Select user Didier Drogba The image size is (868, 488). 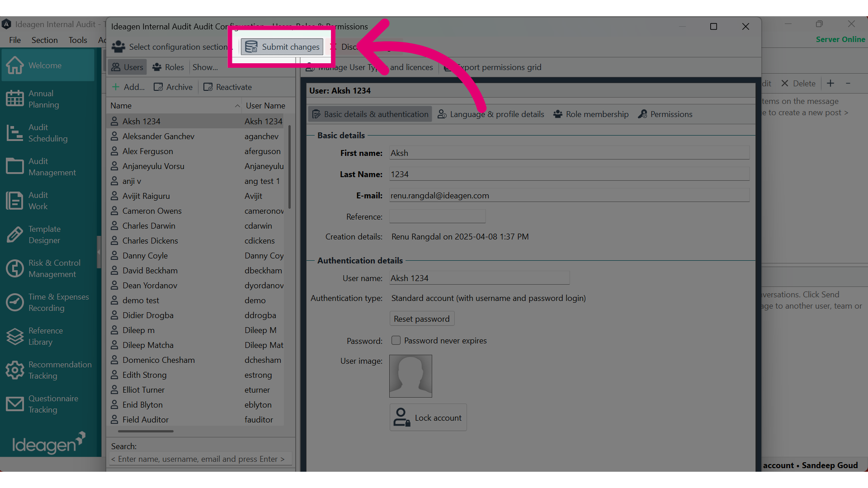coord(196,315)
